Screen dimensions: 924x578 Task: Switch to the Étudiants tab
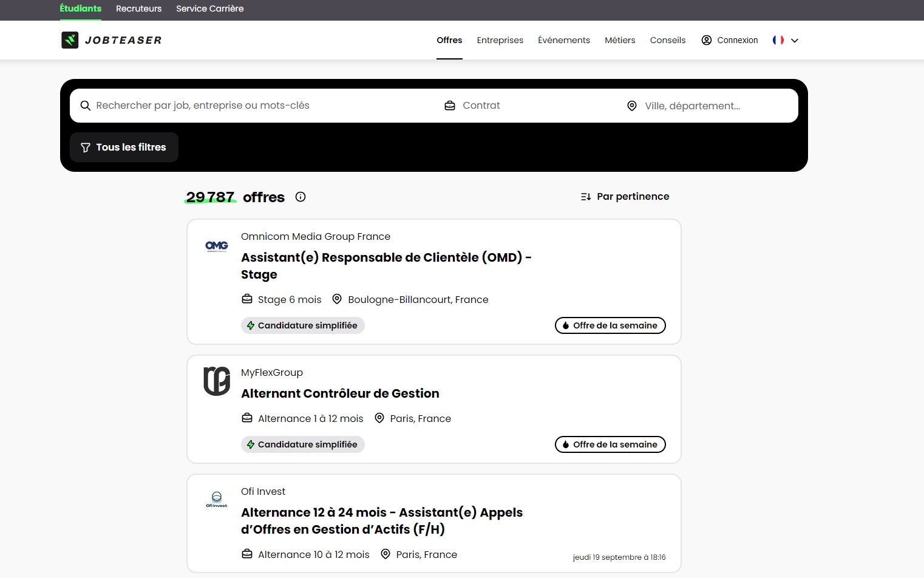point(81,8)
